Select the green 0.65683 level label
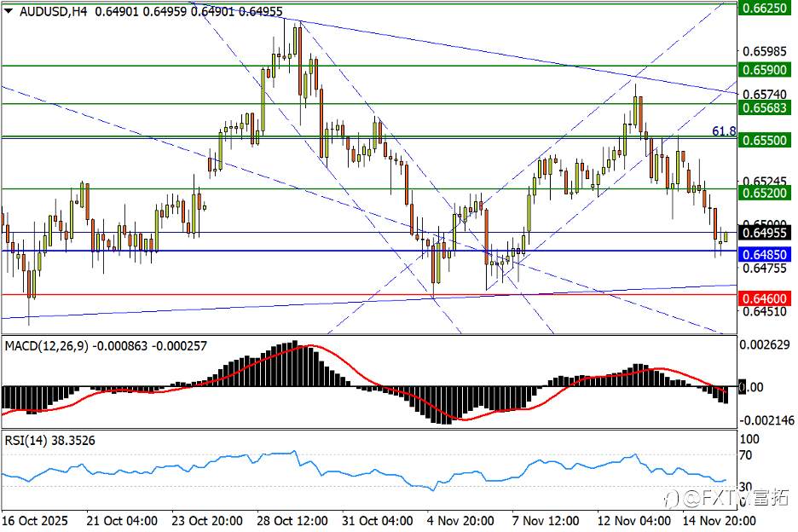Screen dimensions: 798x532 (765, 107)
